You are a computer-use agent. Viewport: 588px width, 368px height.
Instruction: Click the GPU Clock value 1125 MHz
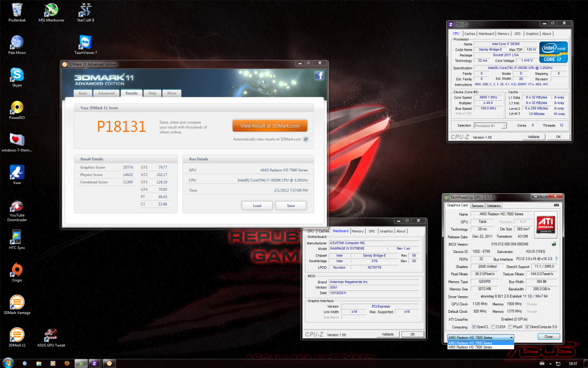click(x=479, y=304)
